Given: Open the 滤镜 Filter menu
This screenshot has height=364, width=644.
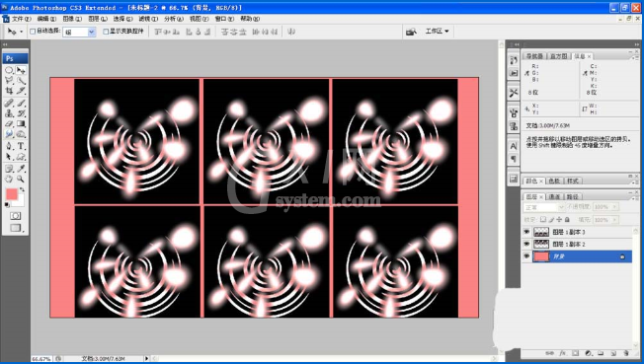Looking at the screenshot, I should [x=148, y=19].
